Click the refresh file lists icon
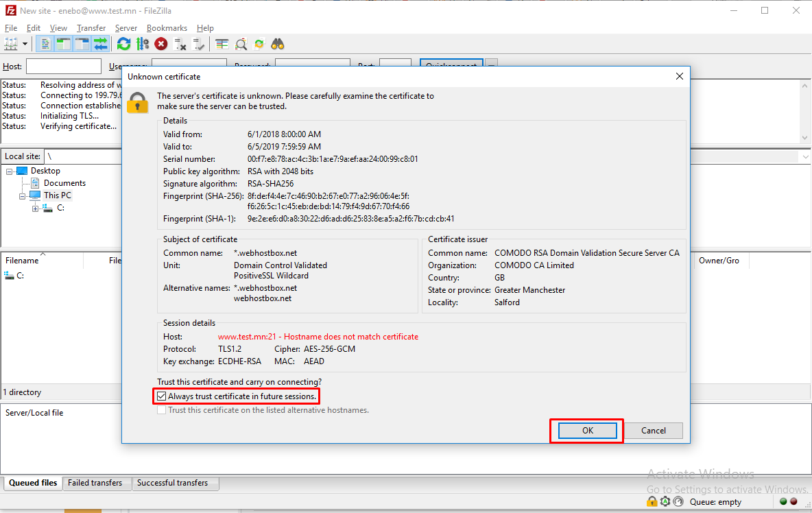The height and width of the screenshot is (513, 812). click(x=123, y=45)
